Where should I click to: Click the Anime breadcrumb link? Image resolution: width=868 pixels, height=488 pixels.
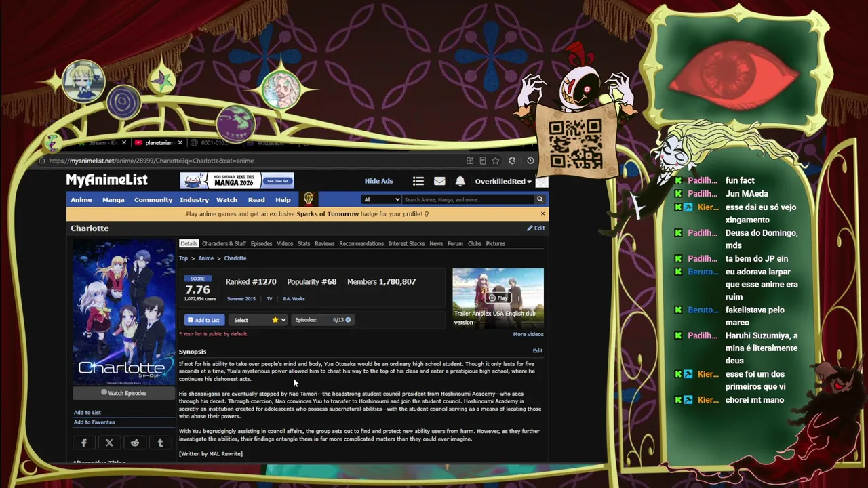205,258
